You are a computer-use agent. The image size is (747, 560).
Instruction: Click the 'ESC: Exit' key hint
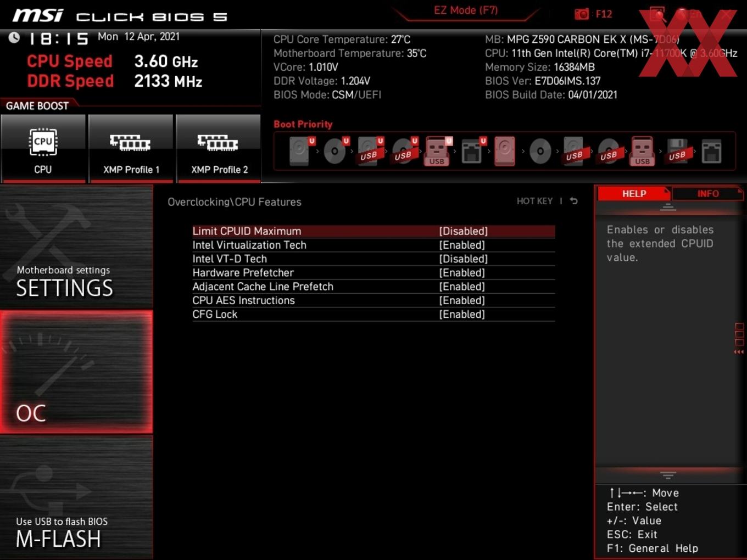coord(632,534)
